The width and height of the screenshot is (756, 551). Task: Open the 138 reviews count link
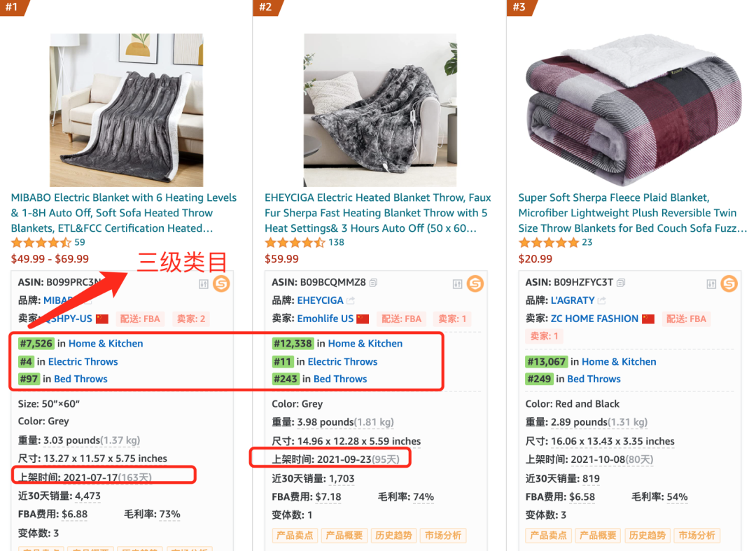coord(336,242)
